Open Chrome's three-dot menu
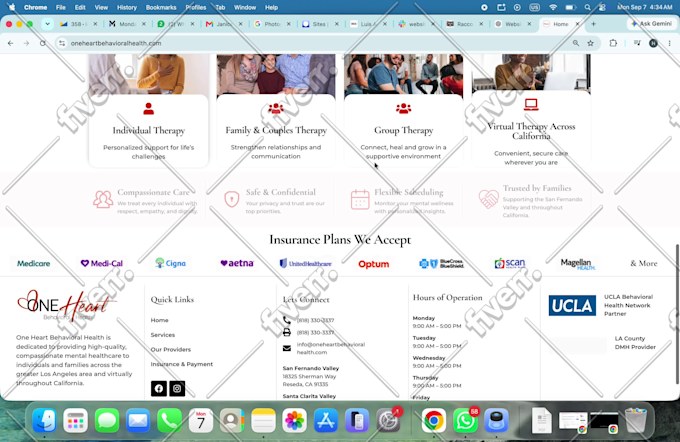Viewport: 680px width, 442px height. (x=670, y=43)
